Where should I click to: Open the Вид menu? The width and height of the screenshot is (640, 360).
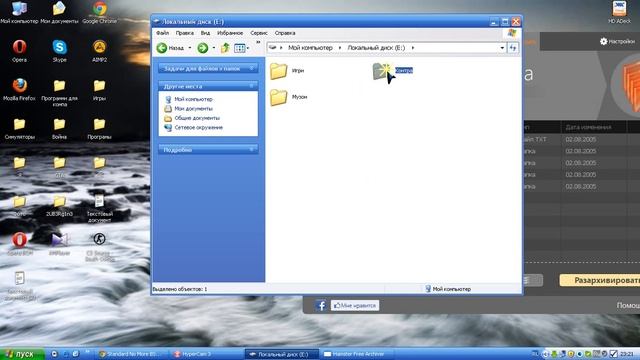click(205, 33)
